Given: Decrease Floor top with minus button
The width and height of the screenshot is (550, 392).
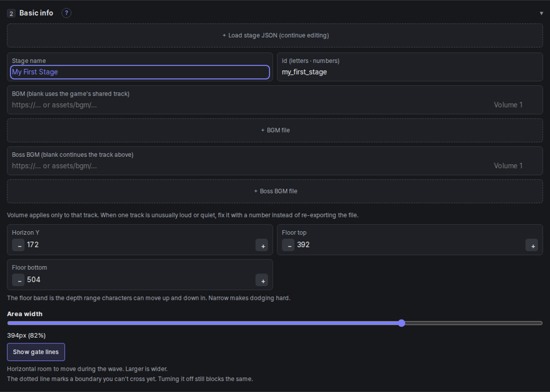Looking at the screenshot, I should point(288,245).
